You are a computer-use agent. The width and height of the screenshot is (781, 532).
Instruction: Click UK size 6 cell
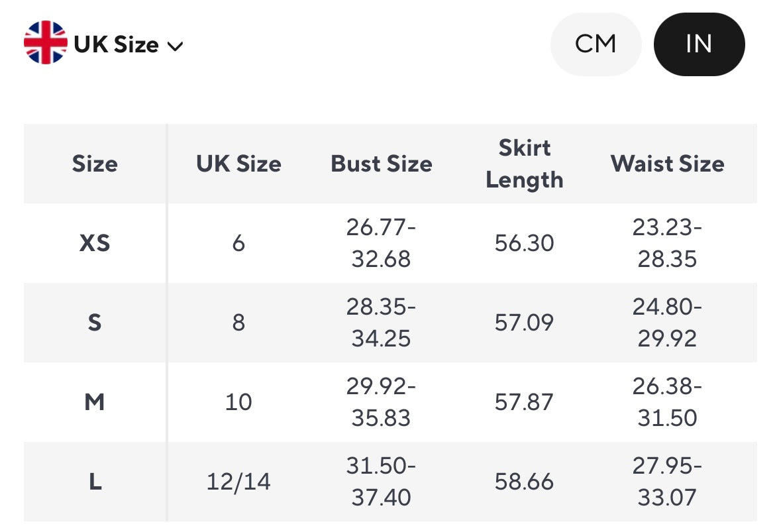(x=238, y=243)
